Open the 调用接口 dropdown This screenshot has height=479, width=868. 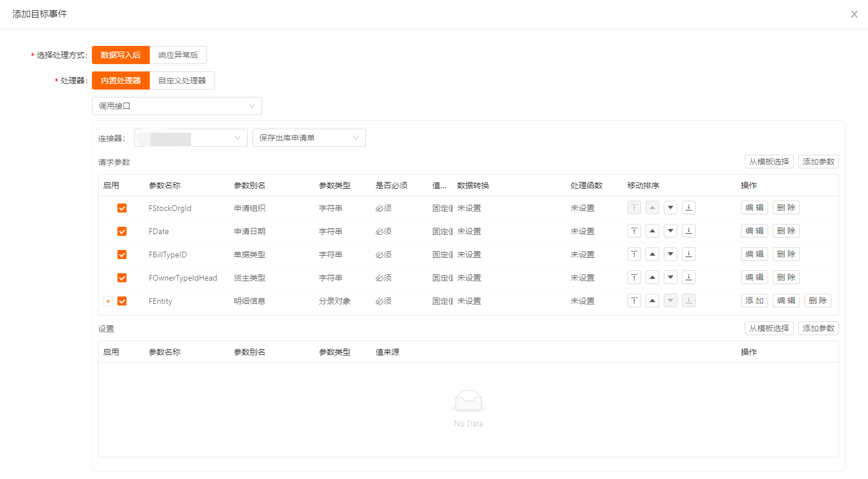176,106
